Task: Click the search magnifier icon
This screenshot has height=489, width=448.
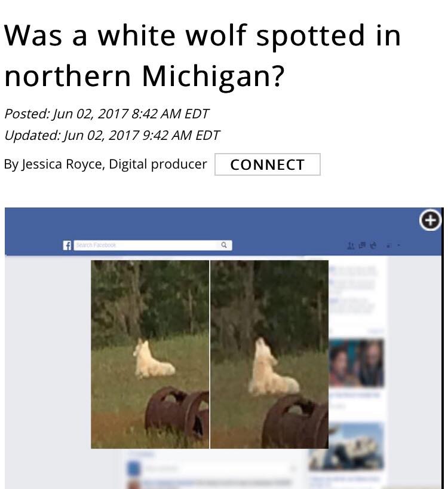Action: (x=223, y=245)
